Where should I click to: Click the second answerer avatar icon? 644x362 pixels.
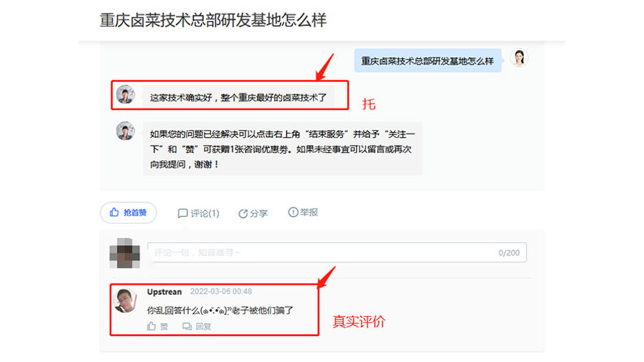(125, 131)
